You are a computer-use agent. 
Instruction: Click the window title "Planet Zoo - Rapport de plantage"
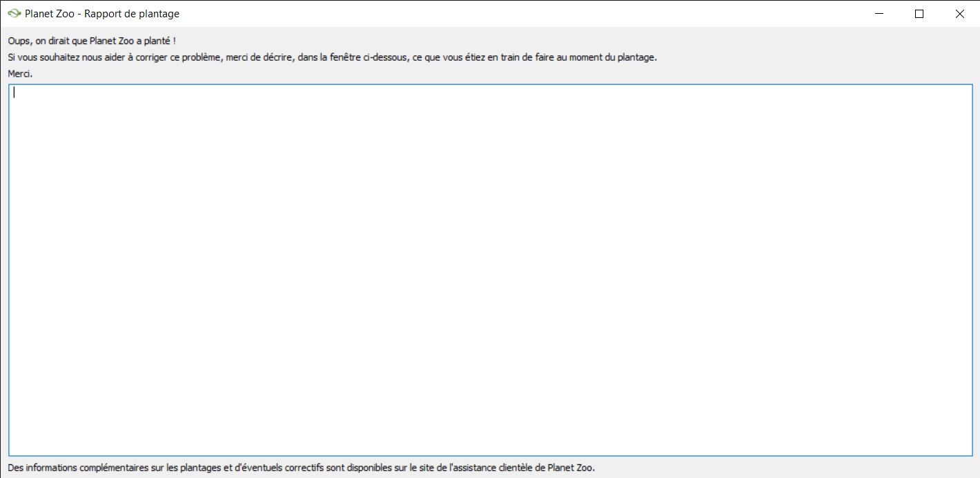tap(102, 14)
